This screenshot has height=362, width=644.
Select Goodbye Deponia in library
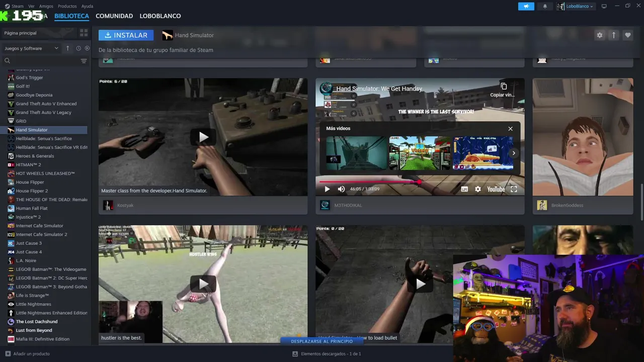[47, 95]
